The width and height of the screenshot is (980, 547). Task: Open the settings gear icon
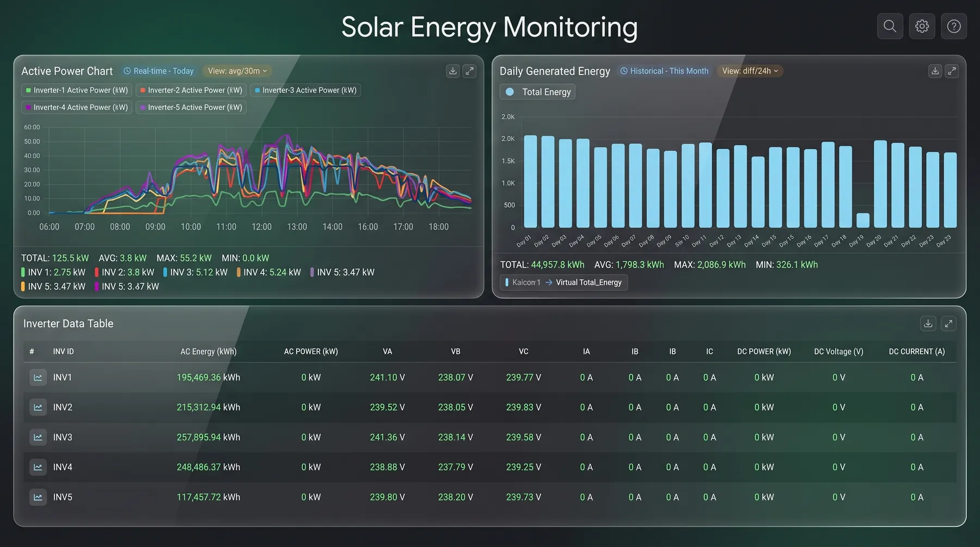pos(922,26)
